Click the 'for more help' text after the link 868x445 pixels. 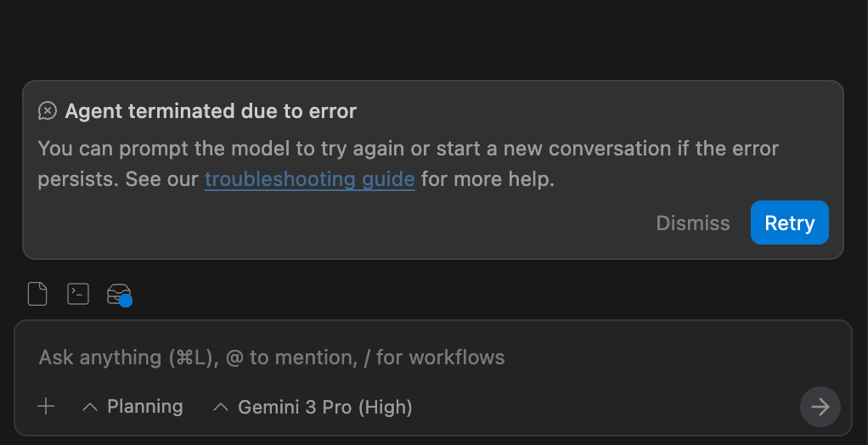point(488,179)
